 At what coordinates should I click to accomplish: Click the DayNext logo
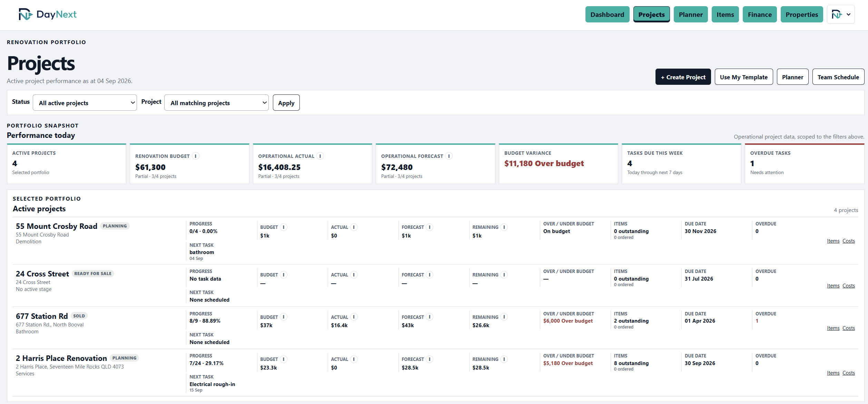pyautogui.click(x=48, y=14)
